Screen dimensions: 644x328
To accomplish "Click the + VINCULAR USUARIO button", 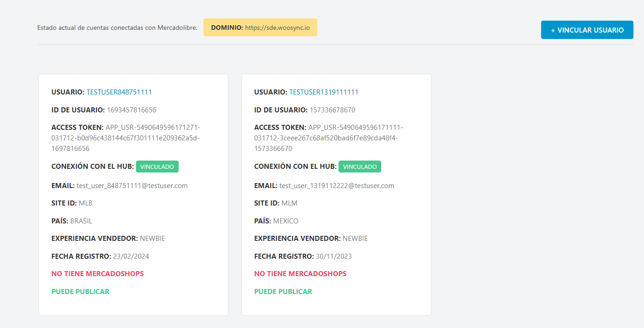I will [x=587, y=30].
